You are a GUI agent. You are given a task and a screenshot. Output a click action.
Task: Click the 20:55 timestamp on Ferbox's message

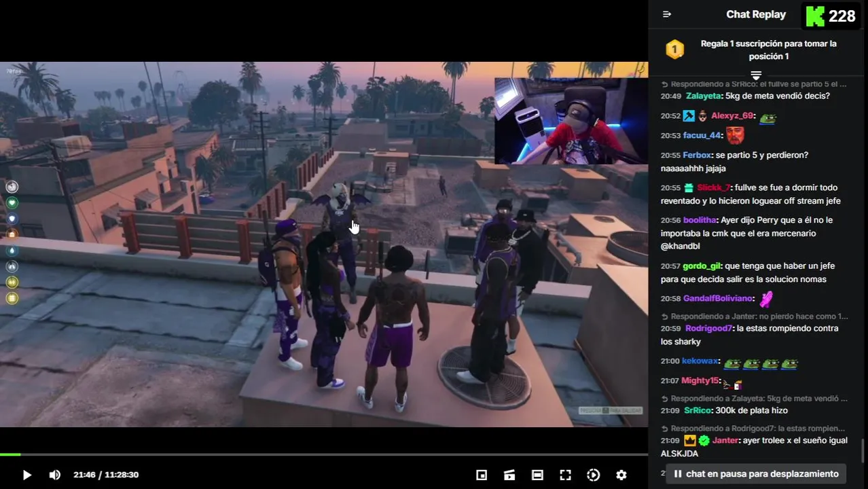[670, 156]
